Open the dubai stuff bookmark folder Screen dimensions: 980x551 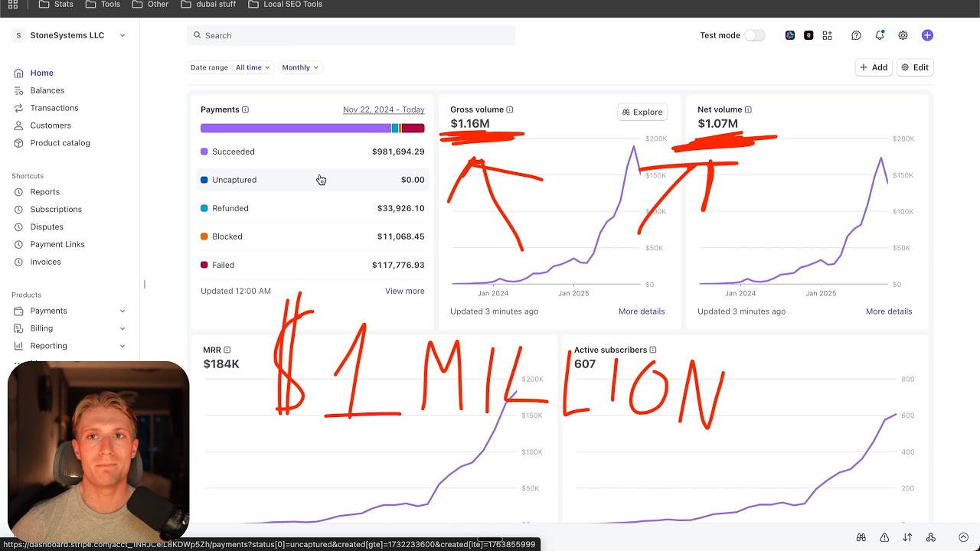(208, 5)
